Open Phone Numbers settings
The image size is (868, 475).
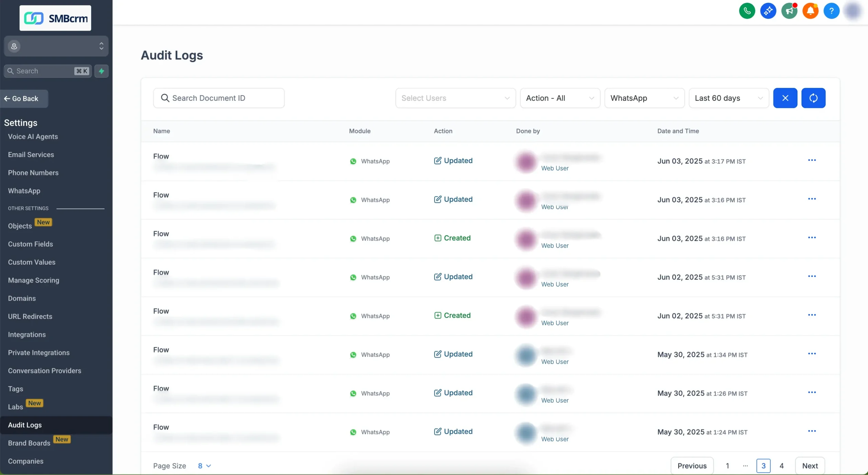coord(33,172)
